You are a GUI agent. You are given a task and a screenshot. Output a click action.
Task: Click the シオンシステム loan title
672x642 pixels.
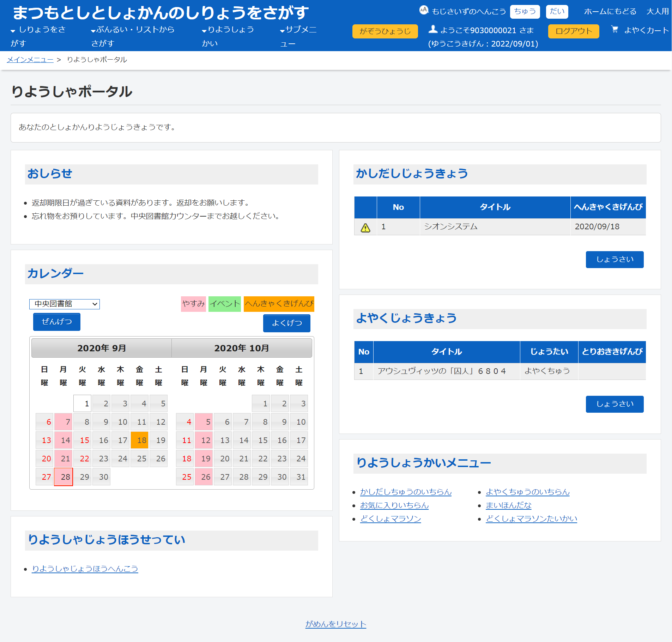tap(450, 226)
